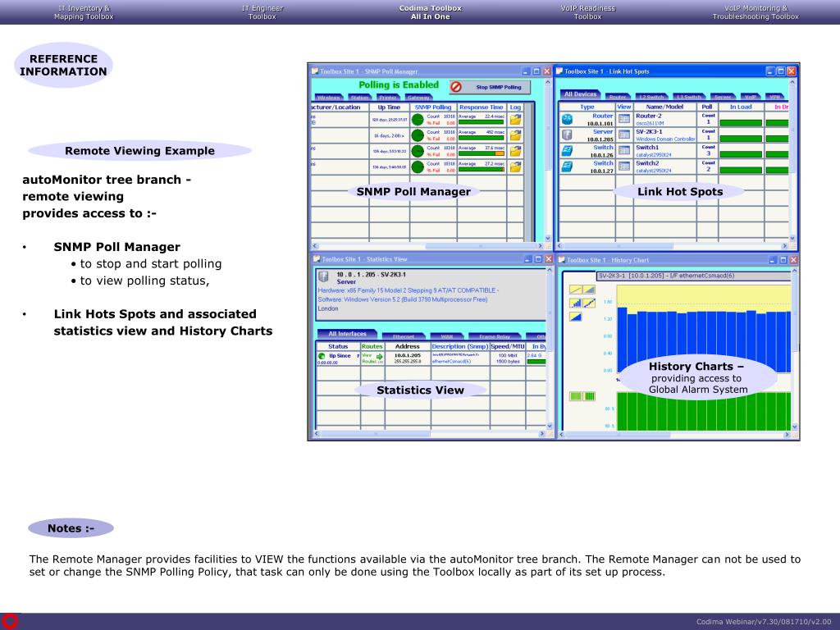Open VoIP Readiness Toolbox section
Image resolution: width=840 pixels, height=630 pixels.
coord(587,12)
